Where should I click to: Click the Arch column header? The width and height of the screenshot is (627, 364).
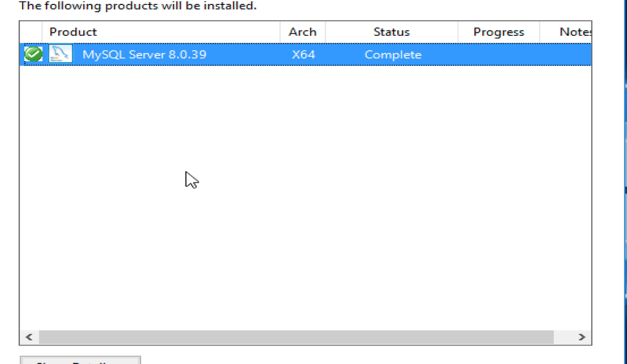pyautogui.click(x=302, y=32)
